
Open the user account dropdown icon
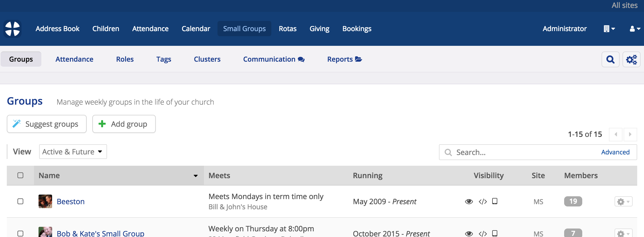(x=635, y=29)
